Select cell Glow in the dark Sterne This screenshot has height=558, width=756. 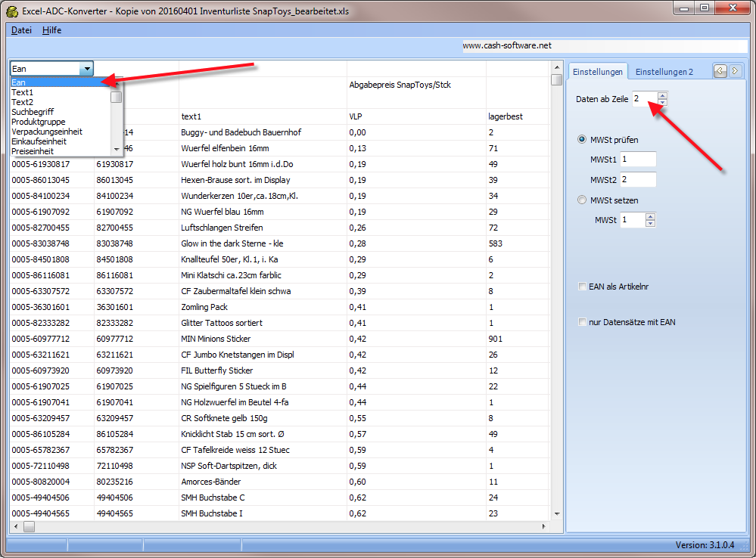[x=263, y=243]
